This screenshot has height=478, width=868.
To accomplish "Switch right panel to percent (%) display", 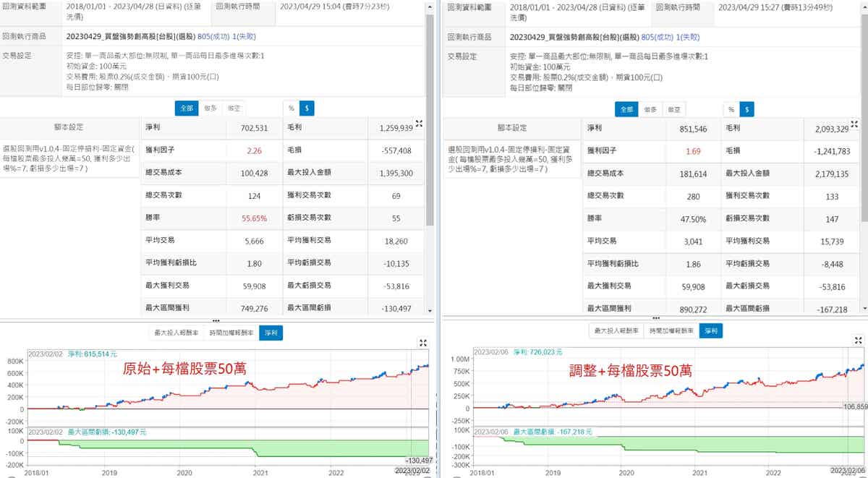I will point(731,109).
